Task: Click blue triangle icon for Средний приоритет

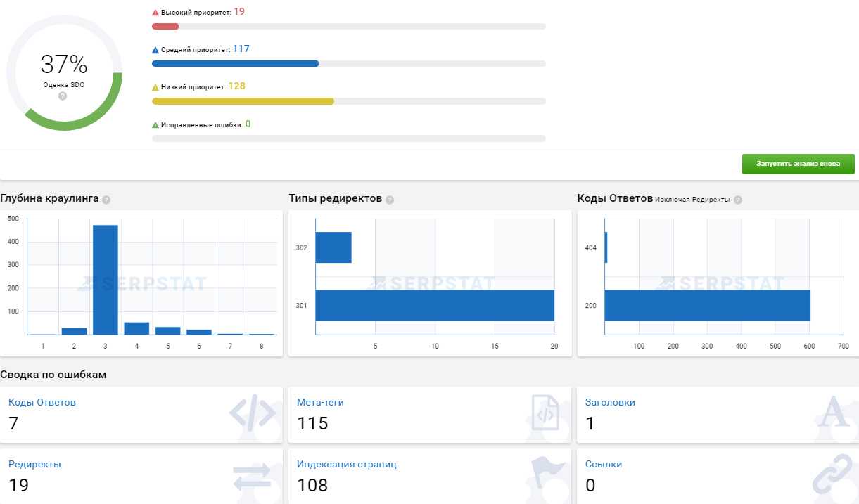Action: click(x=155, y=50)
